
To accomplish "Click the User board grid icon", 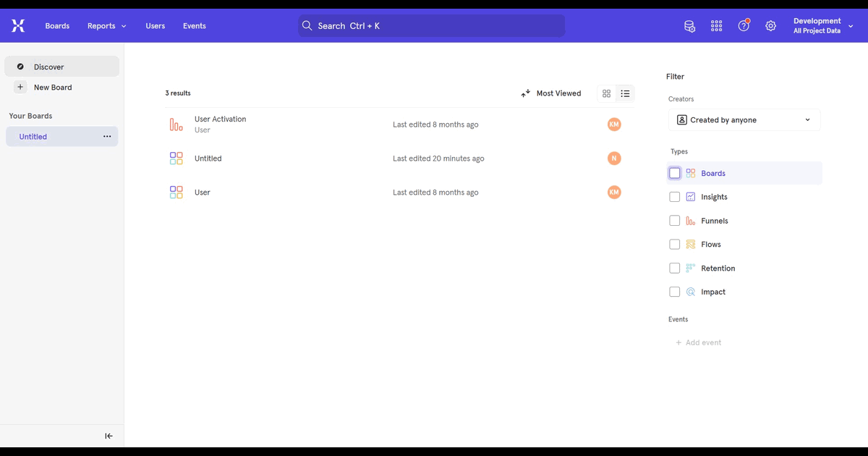I will pyautogui.click(x=176, y=193).
